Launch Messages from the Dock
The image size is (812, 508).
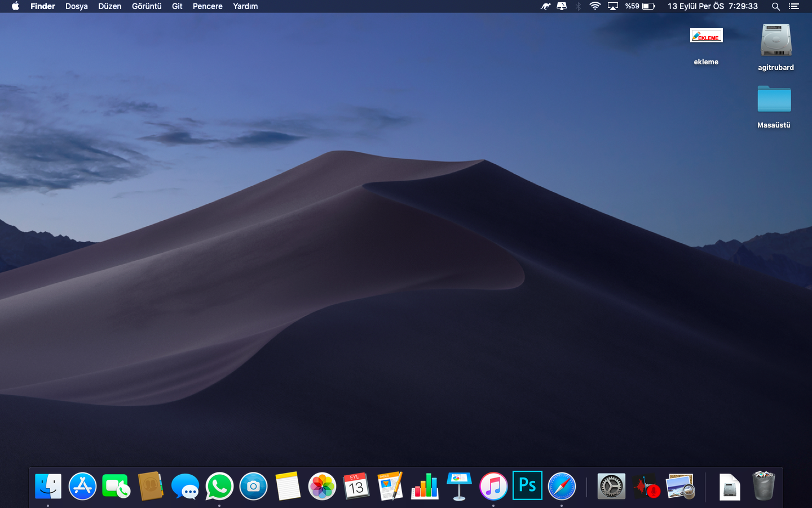coord(185,486)
